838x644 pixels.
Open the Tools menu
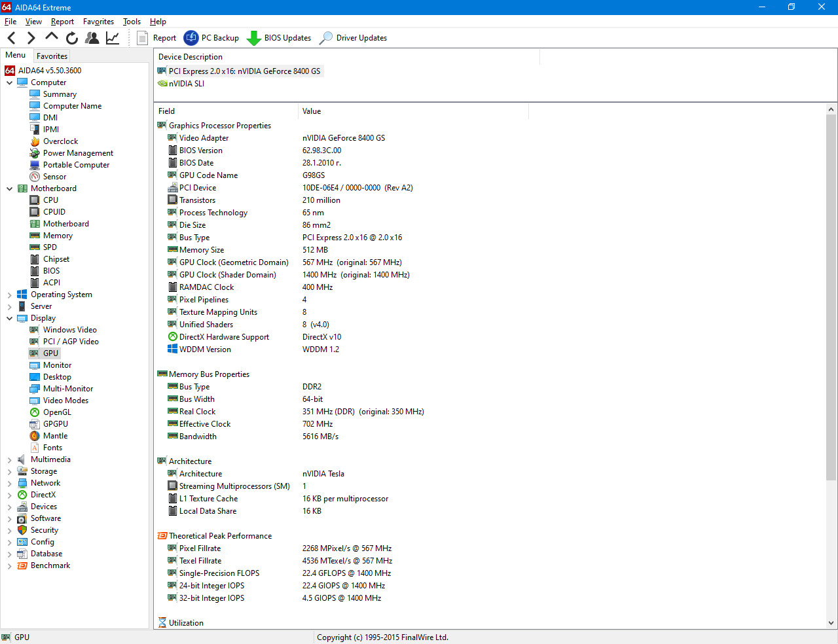pos(132,22)
